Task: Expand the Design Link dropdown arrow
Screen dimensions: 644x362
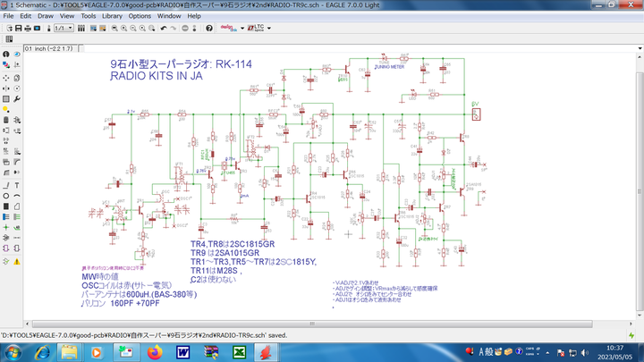Action: (241, 29)
